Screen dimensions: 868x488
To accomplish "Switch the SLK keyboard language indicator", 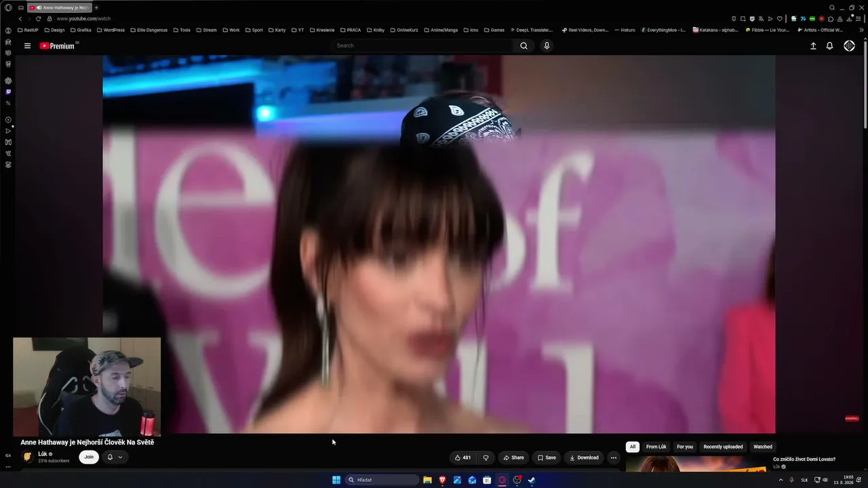I will point(805,480).
